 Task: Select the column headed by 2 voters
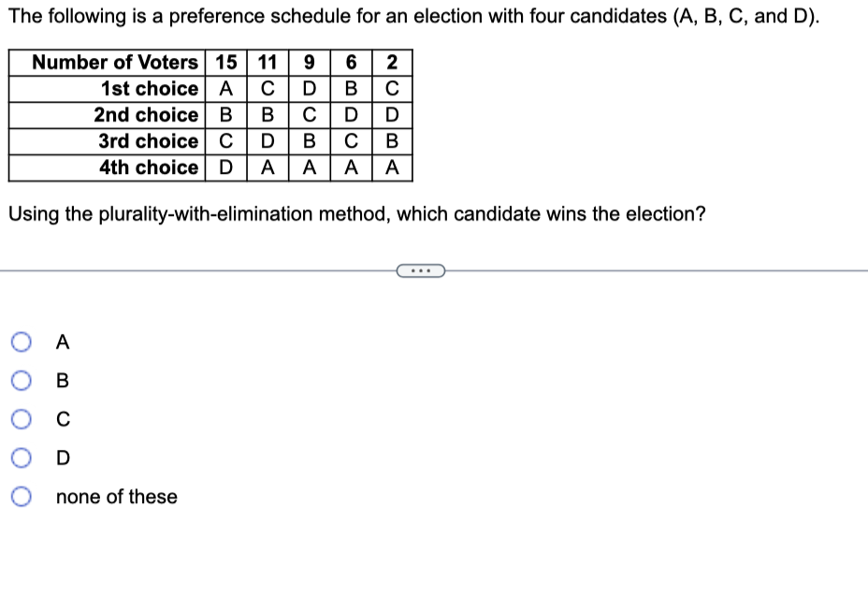coord(392,64)
